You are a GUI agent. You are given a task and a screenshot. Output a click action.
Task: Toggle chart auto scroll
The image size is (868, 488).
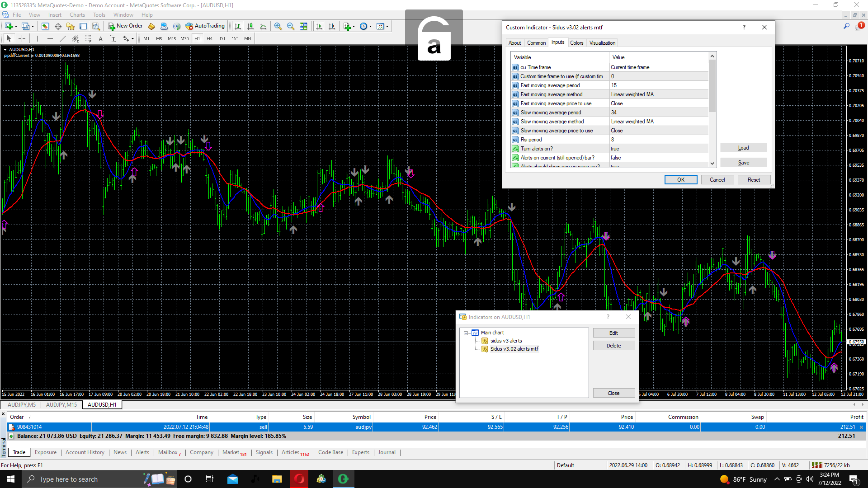319,26
